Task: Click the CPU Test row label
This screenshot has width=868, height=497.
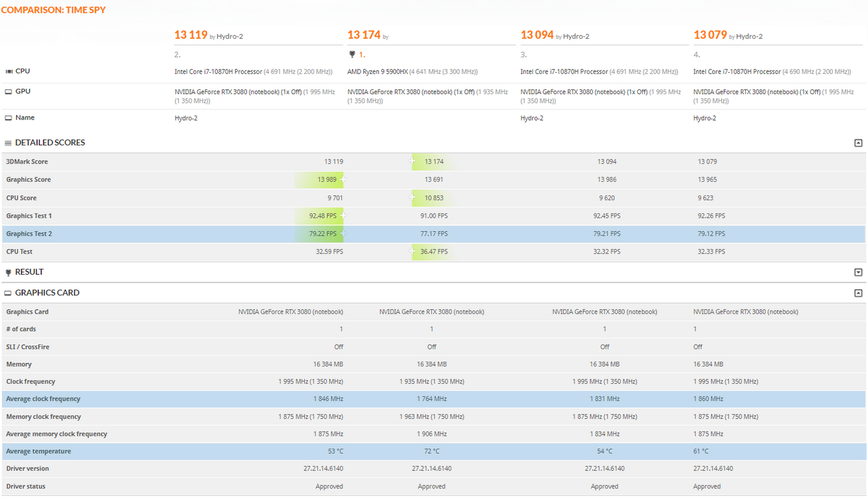Action: pyautogui.click(x=19, y=252)
